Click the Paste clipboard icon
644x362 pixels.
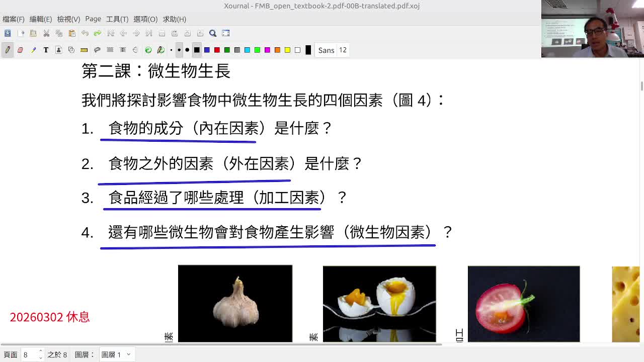pos(72,33)
